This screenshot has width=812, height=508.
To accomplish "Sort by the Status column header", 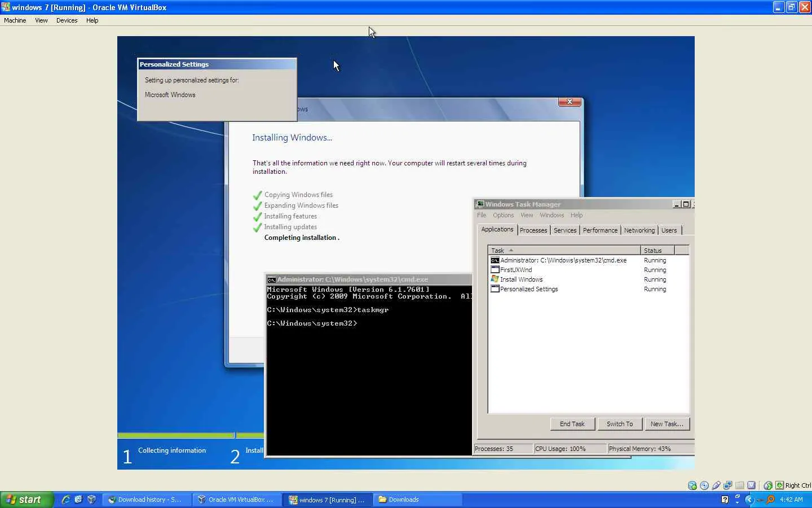I will coord(657,250).
